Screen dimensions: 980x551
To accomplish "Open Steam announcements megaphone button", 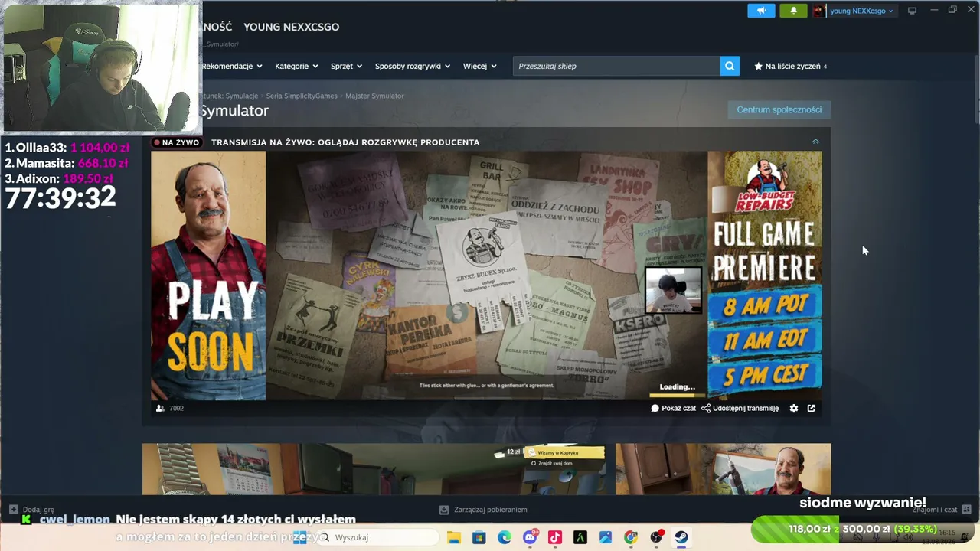I will point(761,11).
